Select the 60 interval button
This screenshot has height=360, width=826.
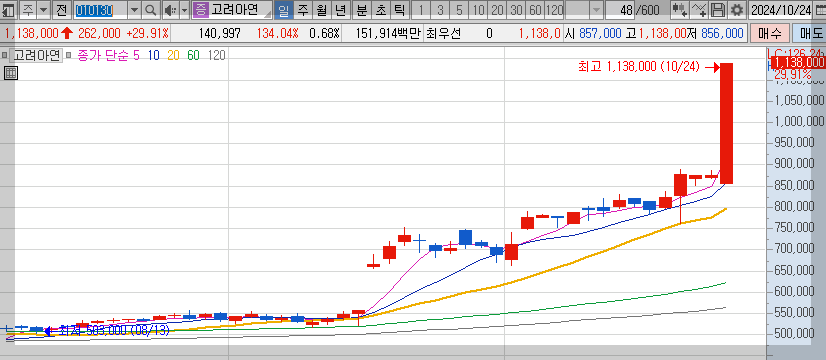[x=535, y=9]
